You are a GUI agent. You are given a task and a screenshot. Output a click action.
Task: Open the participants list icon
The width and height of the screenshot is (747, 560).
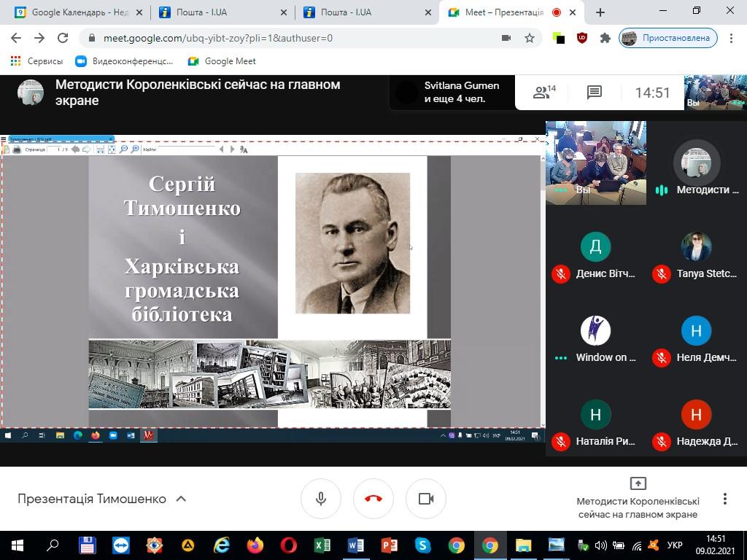[x=544, y=92]
